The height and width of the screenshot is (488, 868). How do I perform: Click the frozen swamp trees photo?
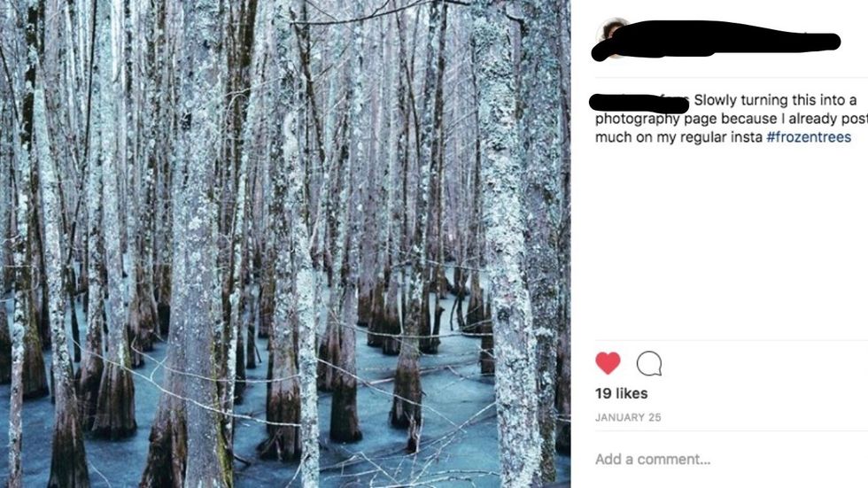pyautogui.click(x=283, y=244)
